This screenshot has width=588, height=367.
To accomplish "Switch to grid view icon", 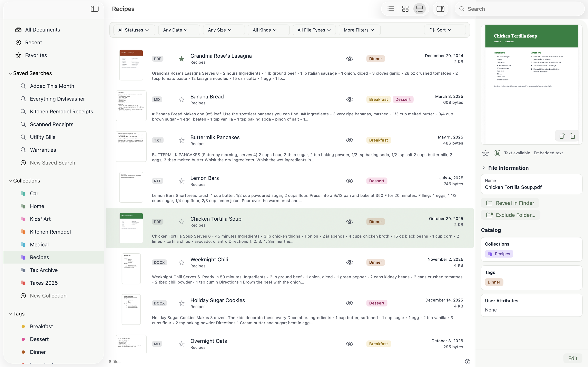I will (x=405, y=9).
